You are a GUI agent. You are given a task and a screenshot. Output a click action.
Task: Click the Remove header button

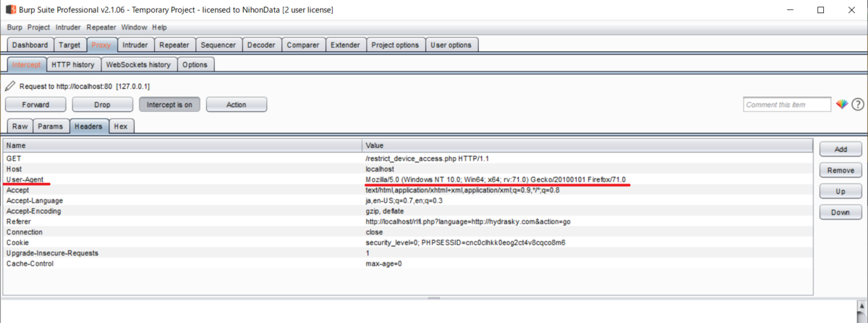(x=841, y=171)
